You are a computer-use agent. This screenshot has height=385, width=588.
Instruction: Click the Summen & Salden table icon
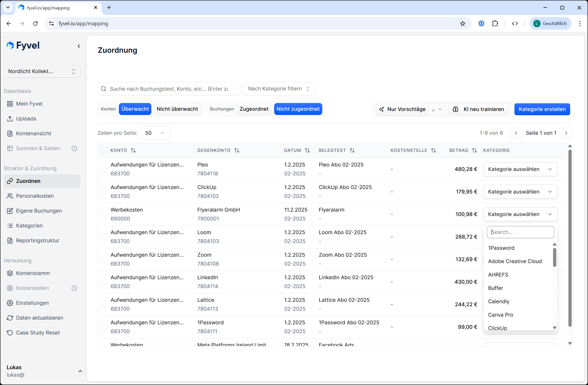[x=10, y=148]
